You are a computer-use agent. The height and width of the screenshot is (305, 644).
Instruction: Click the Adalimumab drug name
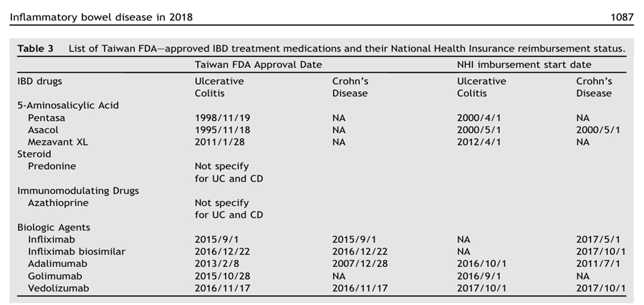(57, 264)
